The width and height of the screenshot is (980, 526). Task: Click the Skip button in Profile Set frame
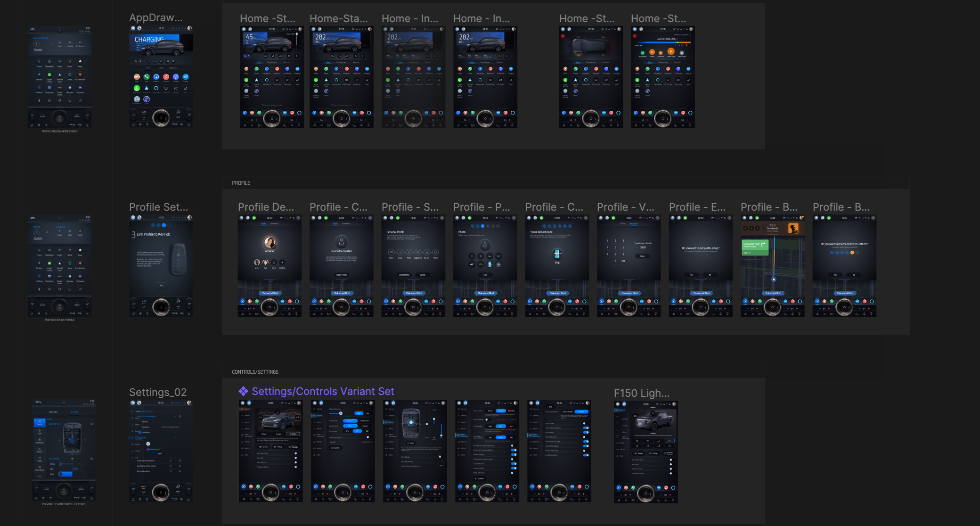point(161,285)
